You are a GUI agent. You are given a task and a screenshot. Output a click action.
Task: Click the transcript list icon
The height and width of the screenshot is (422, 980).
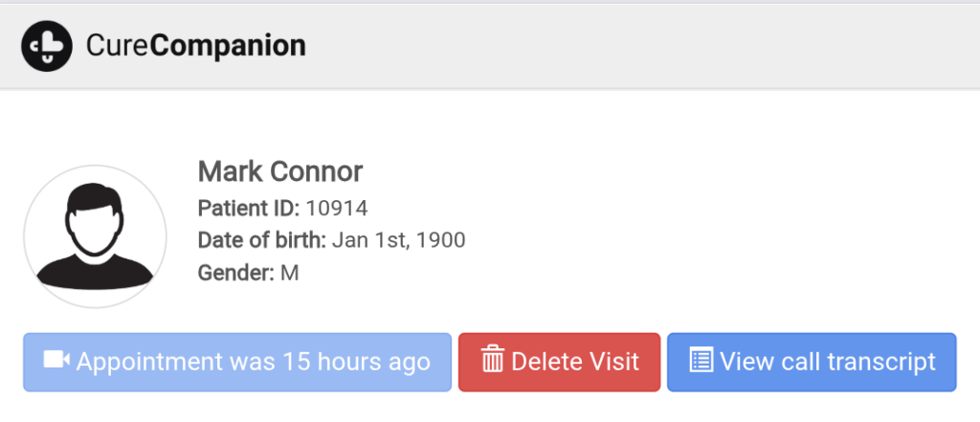pyautogui.click(x=702, y=361)
